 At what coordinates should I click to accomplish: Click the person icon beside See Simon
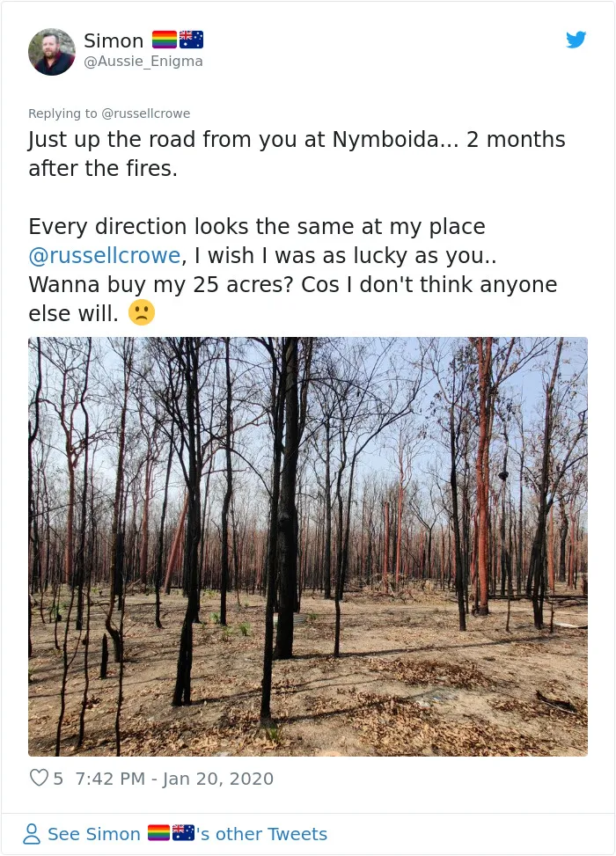32,834
